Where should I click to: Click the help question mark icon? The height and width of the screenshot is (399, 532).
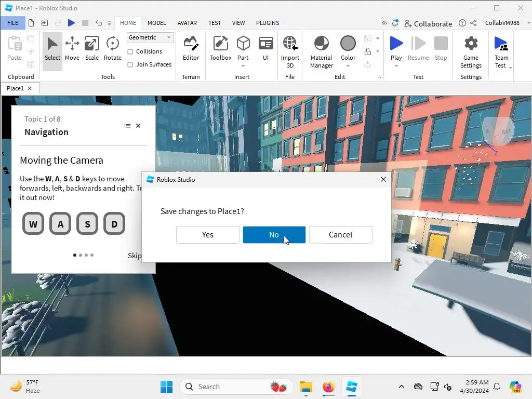pyautogui.click(x=462, y=23)
